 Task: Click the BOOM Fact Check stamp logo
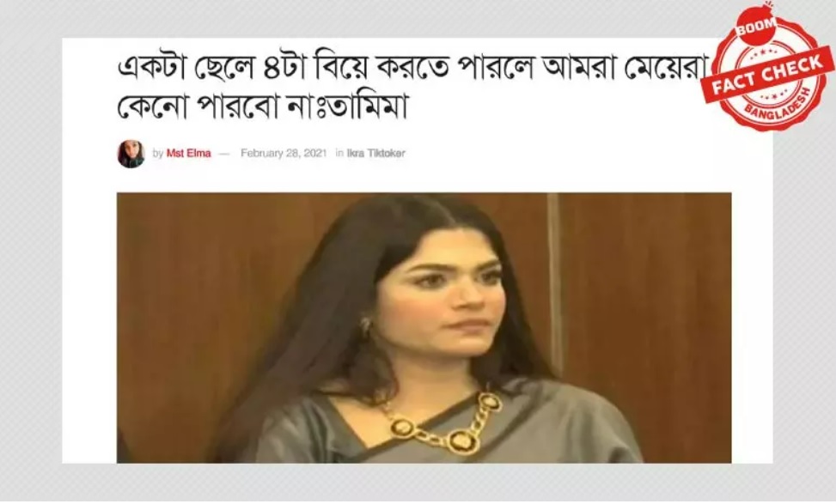(768, 67)
